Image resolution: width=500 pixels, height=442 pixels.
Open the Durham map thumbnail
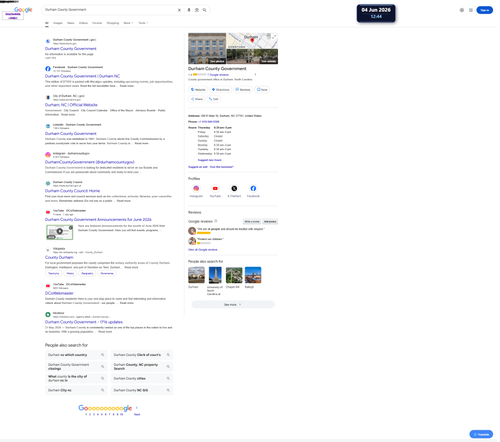coord(252,41)
